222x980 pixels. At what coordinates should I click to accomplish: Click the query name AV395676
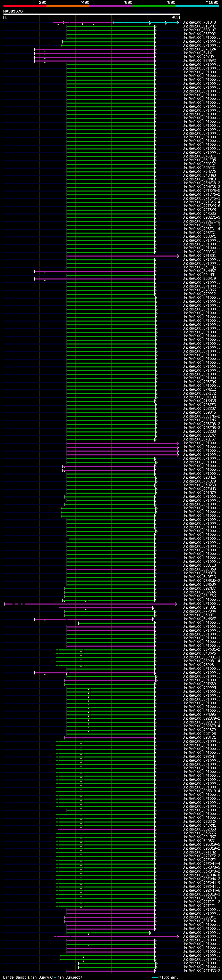pyautogui.click(x=13, y=11)
